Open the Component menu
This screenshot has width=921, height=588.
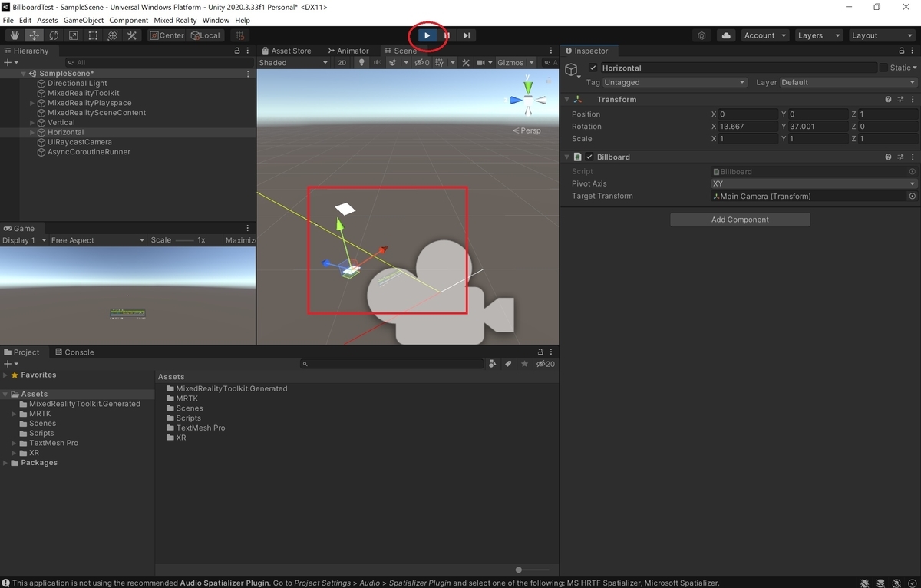(x=129, y=20)
